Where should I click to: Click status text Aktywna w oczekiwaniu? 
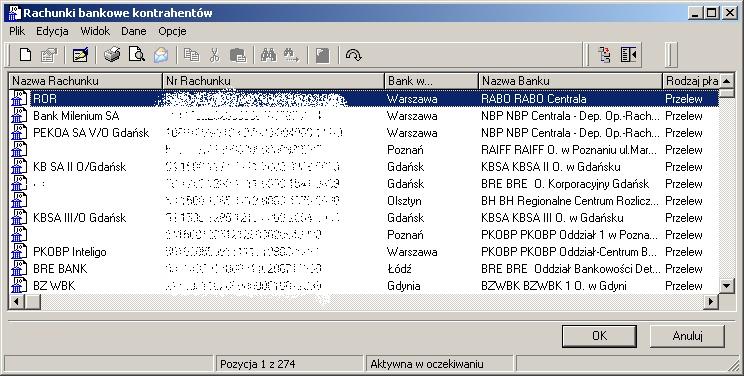(x=427, y=364)
